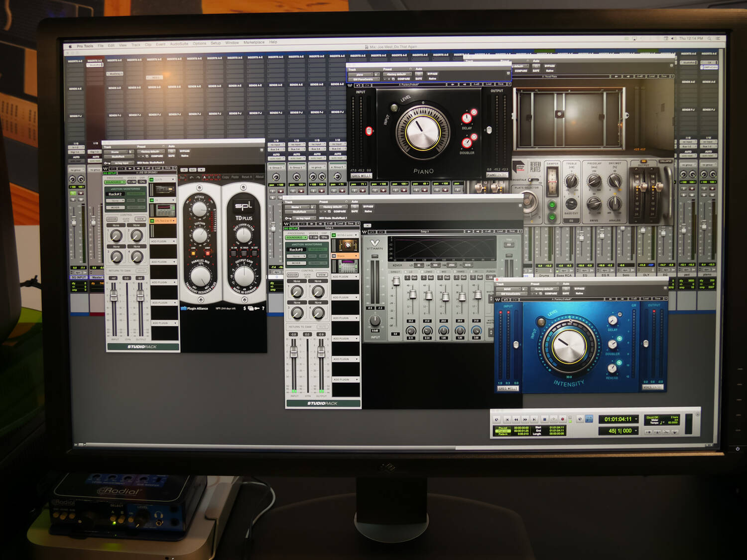Click the SIDE CHAIN FILTER knob on SPL plugin
Viewport: 747px width, 560px height.
click(x=244, y=234)
